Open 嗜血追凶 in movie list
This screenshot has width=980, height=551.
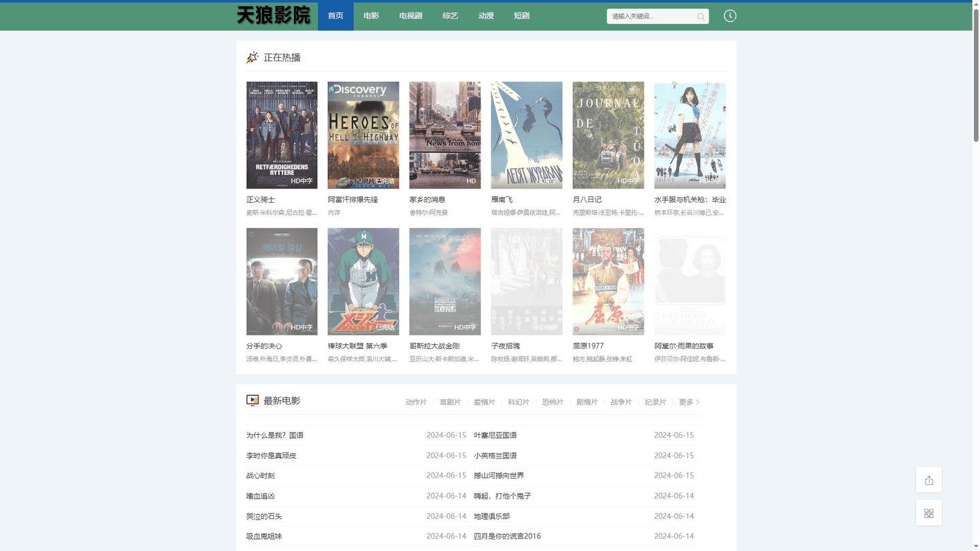(261, 496)
